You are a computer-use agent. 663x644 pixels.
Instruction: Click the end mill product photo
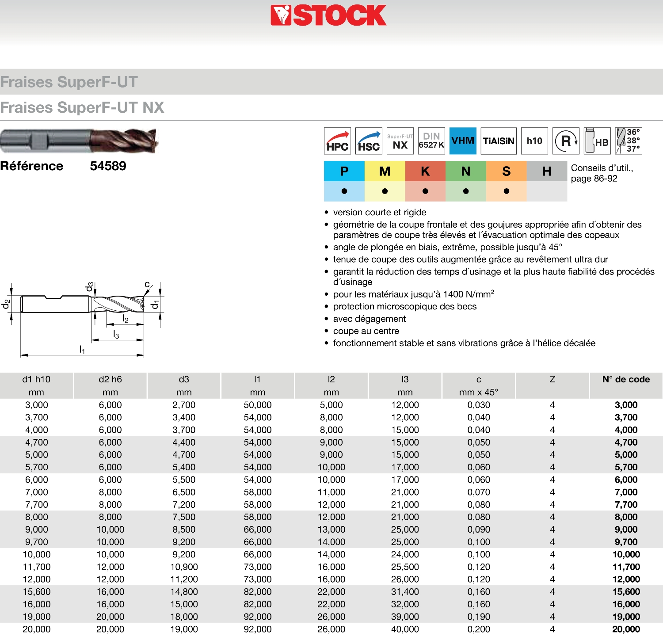click(x=79, y=141)
